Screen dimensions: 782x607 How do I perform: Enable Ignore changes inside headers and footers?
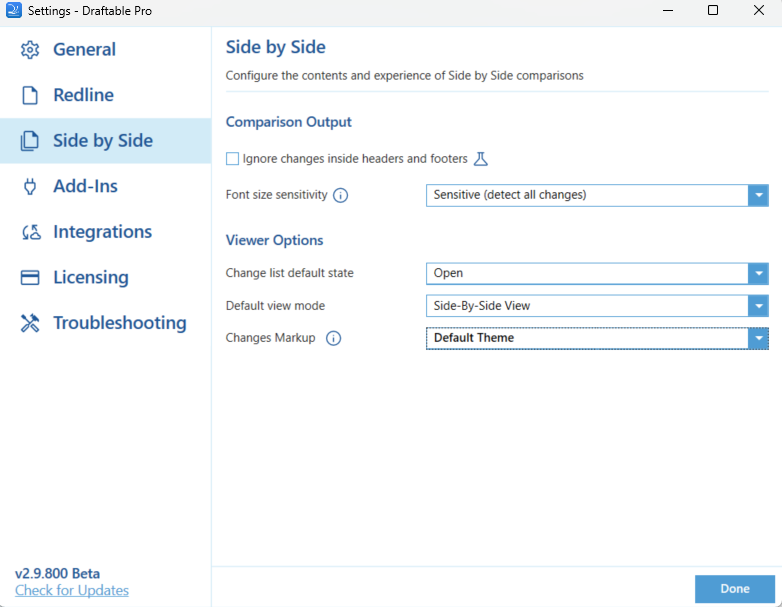tap(232, 159)
